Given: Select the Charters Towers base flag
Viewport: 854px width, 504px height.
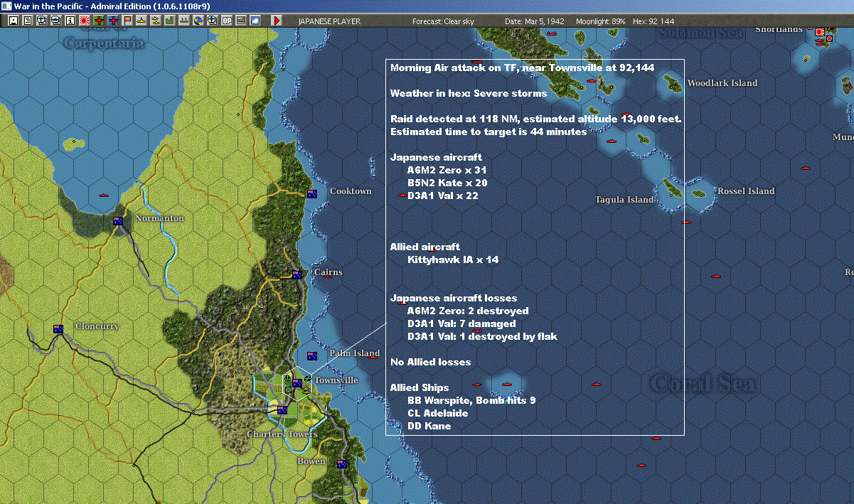Looking at the screenshot, I should click(282, 410).
